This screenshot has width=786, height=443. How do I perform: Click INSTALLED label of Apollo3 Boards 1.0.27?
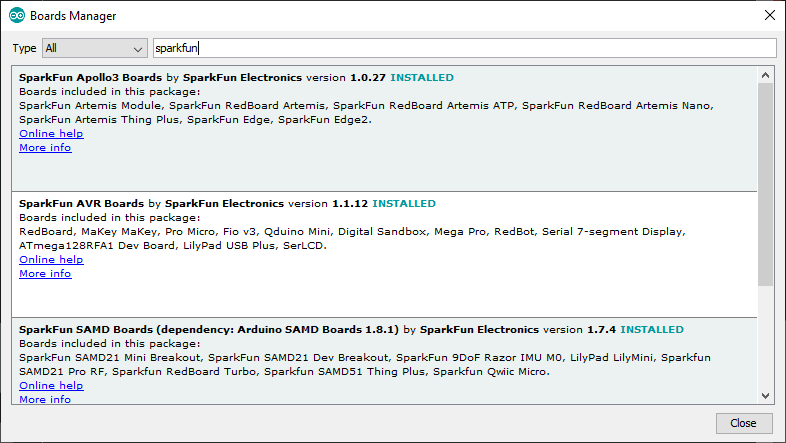click(422, 78)
